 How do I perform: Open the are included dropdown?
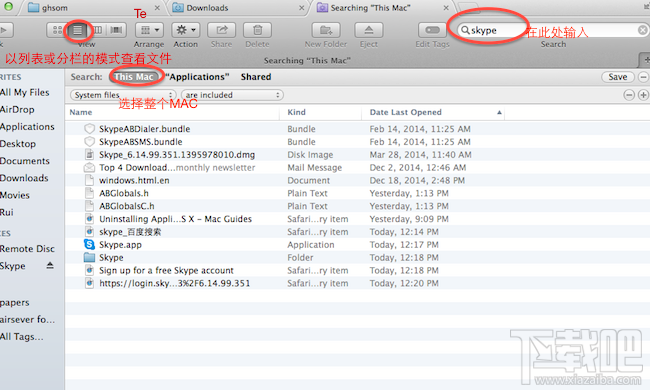tap(232, 95)
